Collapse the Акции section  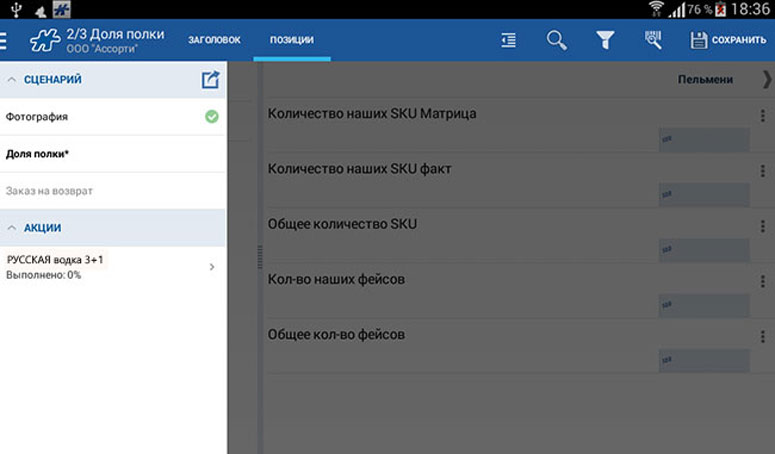[x=12, y=228]
